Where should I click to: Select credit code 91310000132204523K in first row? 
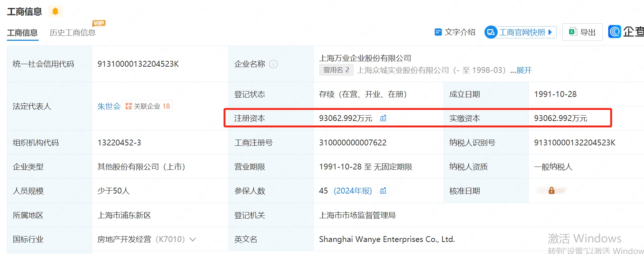tap(138, 64)
